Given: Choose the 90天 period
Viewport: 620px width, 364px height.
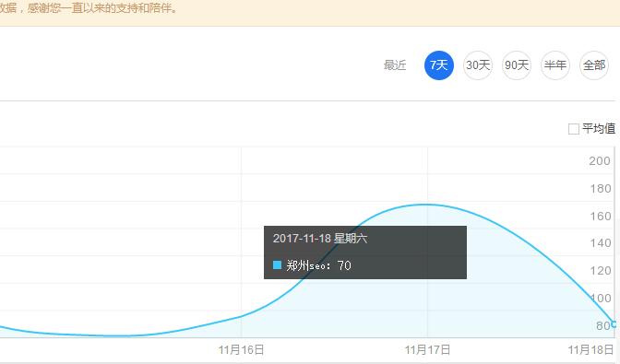Looking at the screenshot, I should 517,65.
